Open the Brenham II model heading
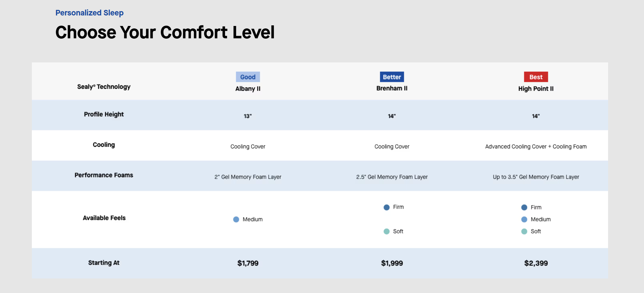 392,88
